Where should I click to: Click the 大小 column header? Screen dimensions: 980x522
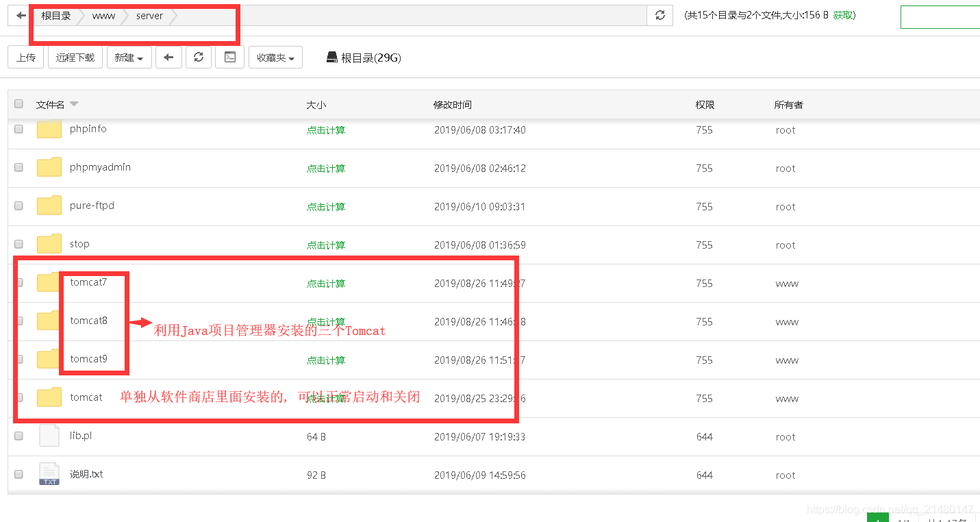[x=316, y=105]
